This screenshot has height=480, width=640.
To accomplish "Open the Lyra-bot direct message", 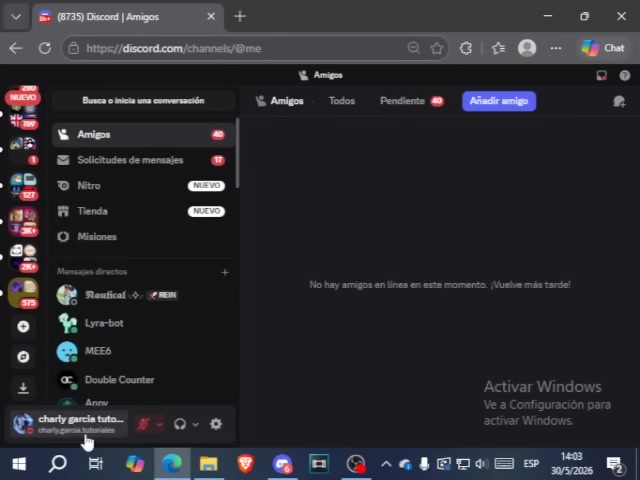I will coord(143,323).
